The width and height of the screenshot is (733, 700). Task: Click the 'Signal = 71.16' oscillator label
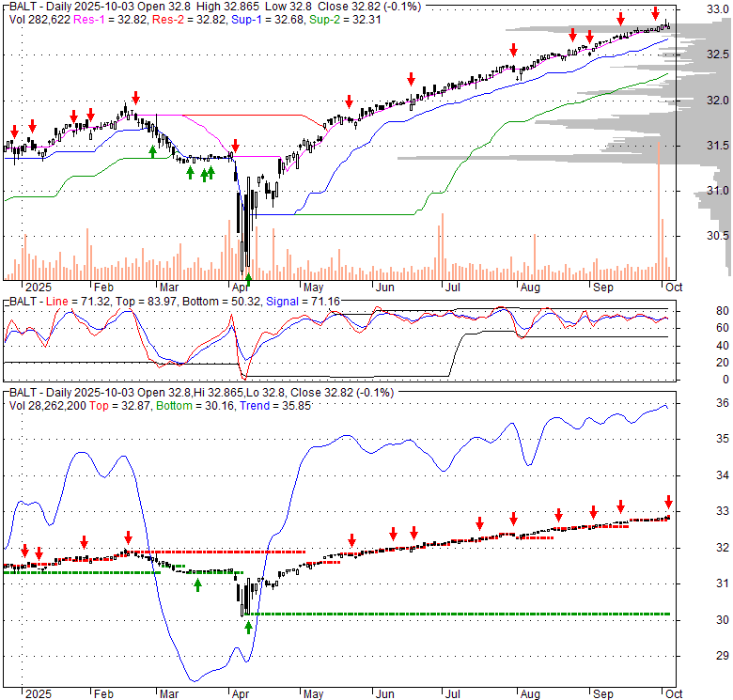click(x=303, y=302)
